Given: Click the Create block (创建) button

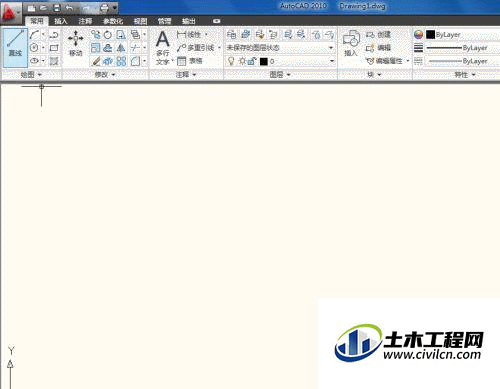Looking at the screenshot, I should pos(378,35).
